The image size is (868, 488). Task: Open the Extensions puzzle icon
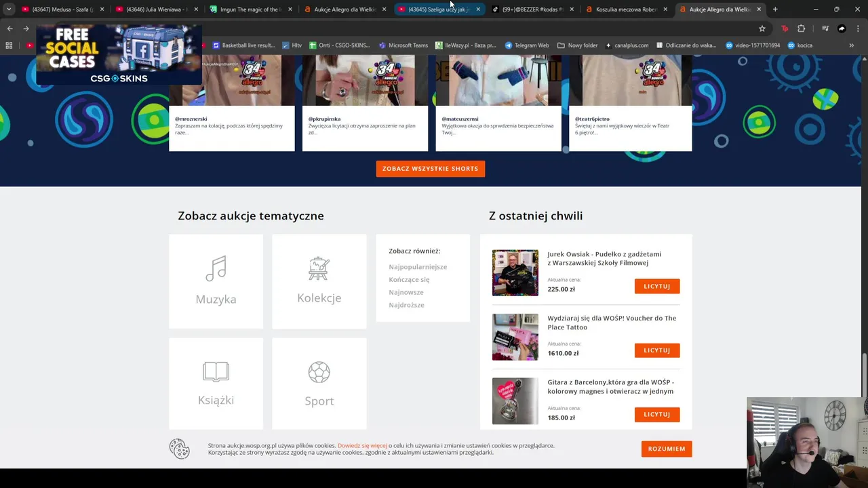click(x=802, y=28)
